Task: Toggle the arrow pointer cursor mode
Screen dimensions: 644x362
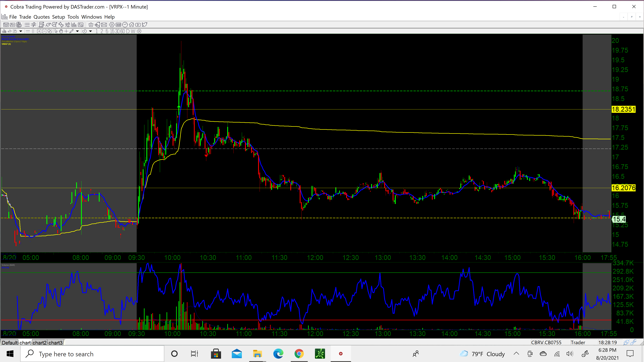Action: (x=56, y=31)
